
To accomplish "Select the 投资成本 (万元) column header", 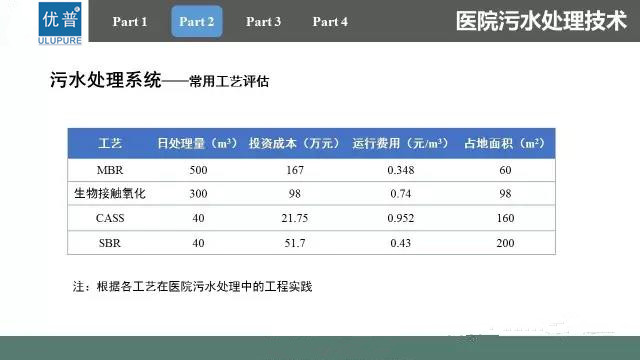I will pyautogui.click(x=294, y=143).
